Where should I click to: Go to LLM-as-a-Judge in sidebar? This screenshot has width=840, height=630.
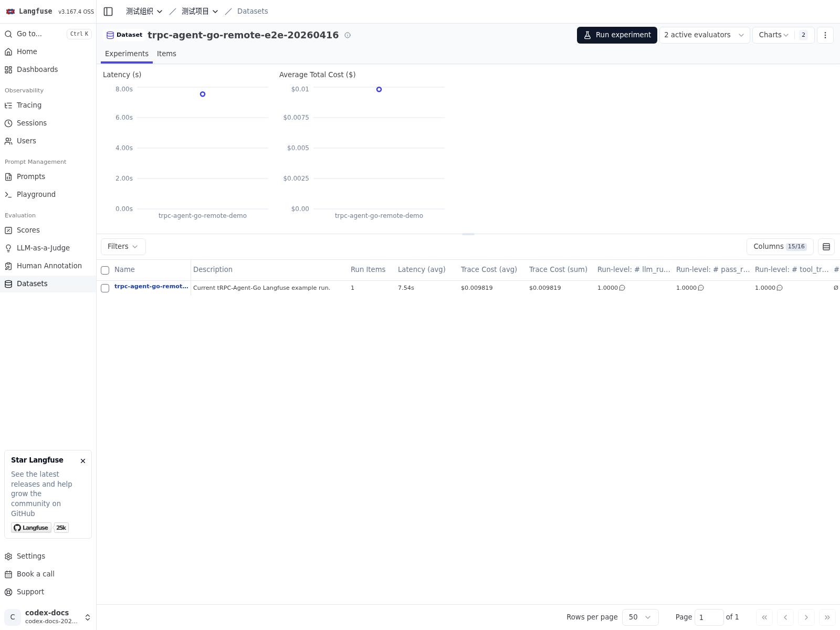pyautogui.click(x=43, y=248)
